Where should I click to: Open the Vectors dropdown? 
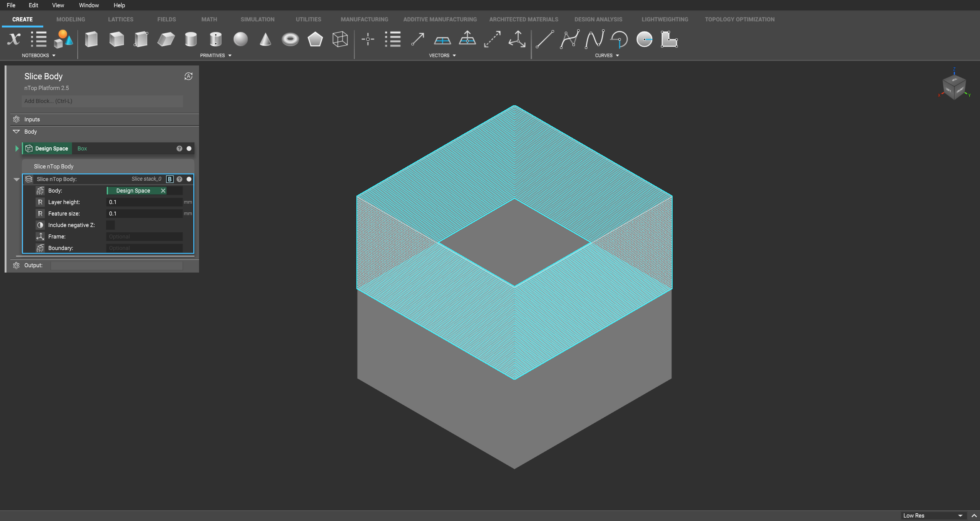(442, 56)
